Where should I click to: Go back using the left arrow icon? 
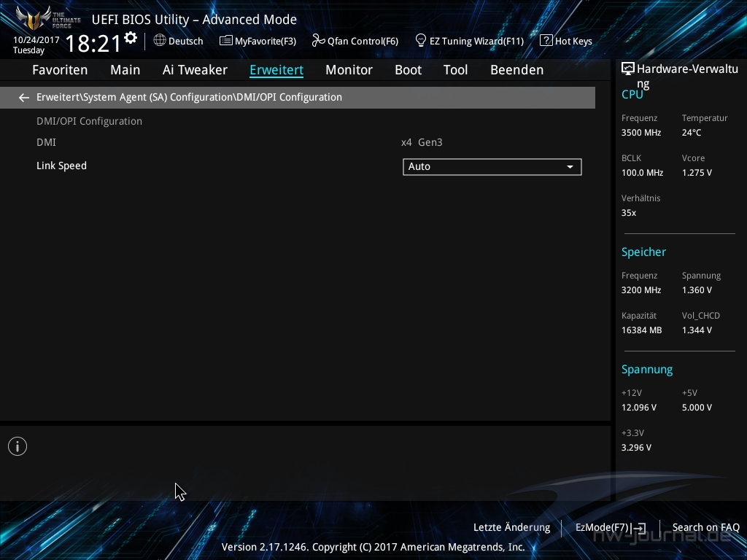(24, 98)
